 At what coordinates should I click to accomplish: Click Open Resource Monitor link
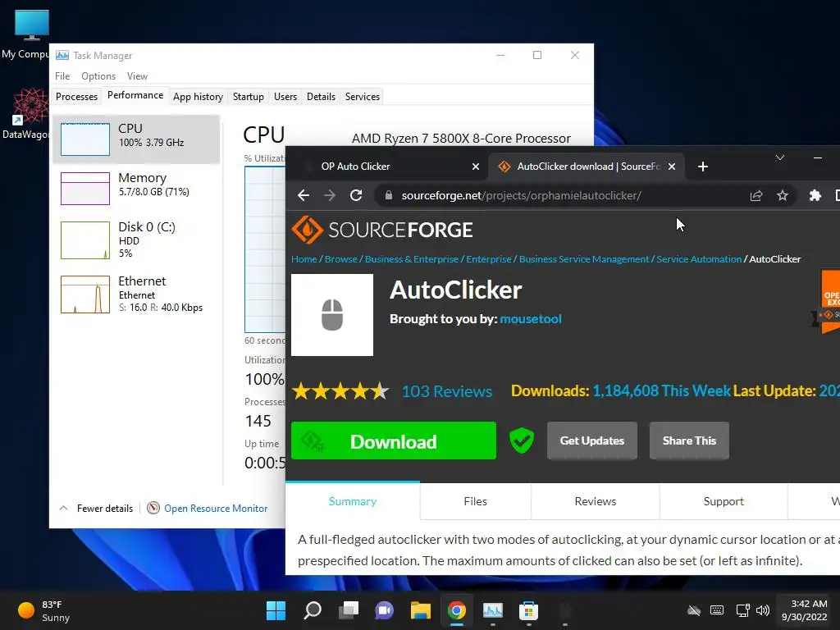coord(208,509)
